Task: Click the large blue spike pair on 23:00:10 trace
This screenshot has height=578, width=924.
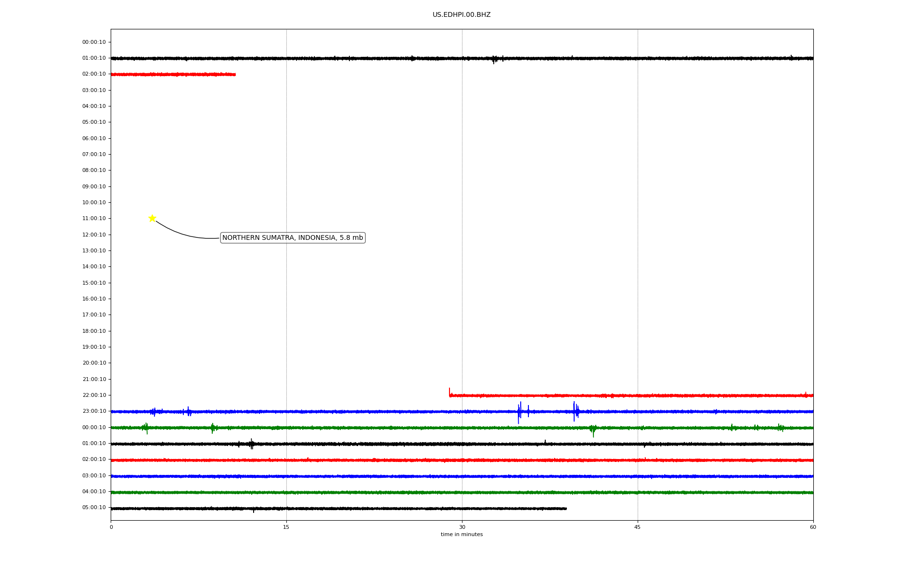Action: coord(519,412)
